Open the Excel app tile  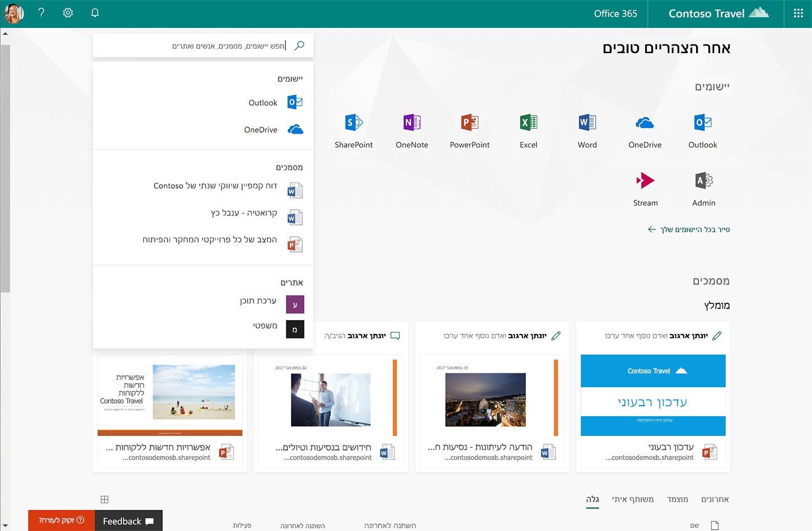pos(529,130)
